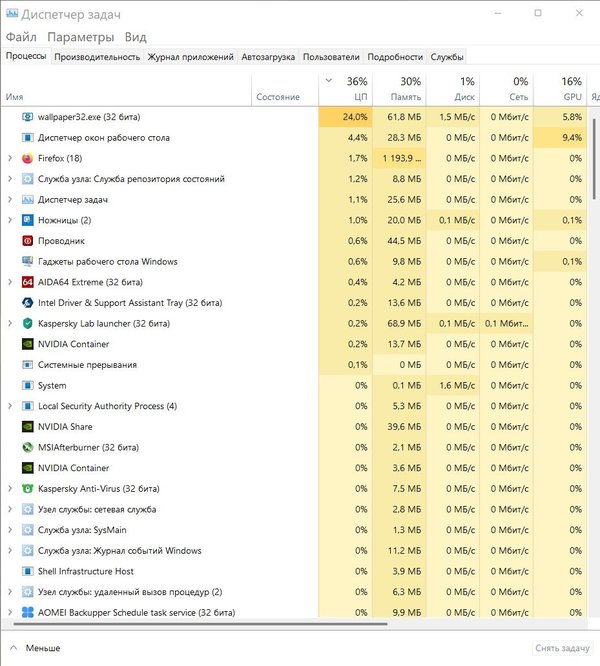This screenshot has width=600, height=666.
Task: Expand Local Security Authority Process group
Action: (9, 406)
